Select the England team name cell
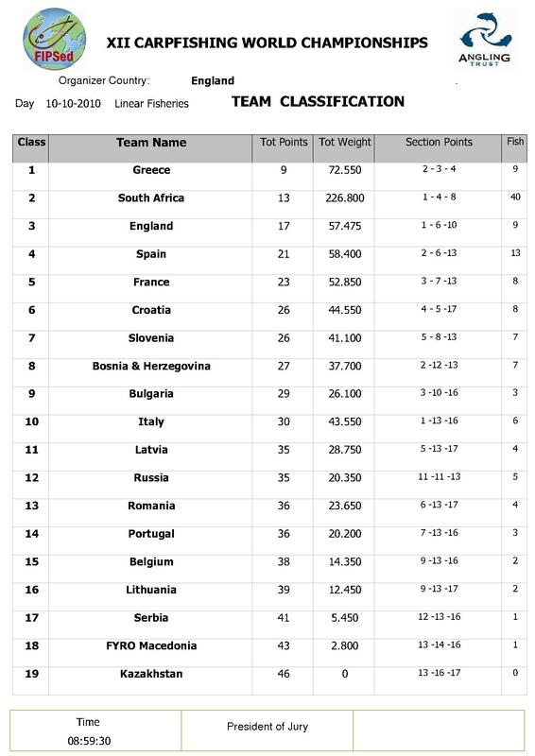The height and width of the screenshot is (756, 535). coord(151,226)
